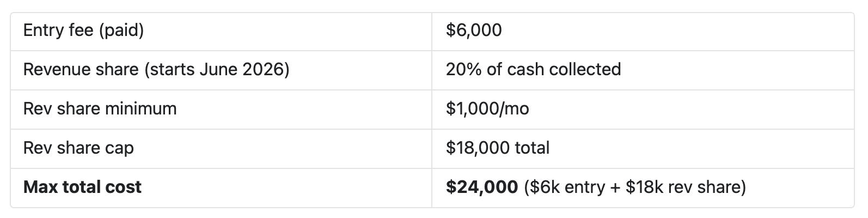This screenshot has height=218, width=868.
Task: Click the "(starts June 2026)" note
Action: pos(216,69)
